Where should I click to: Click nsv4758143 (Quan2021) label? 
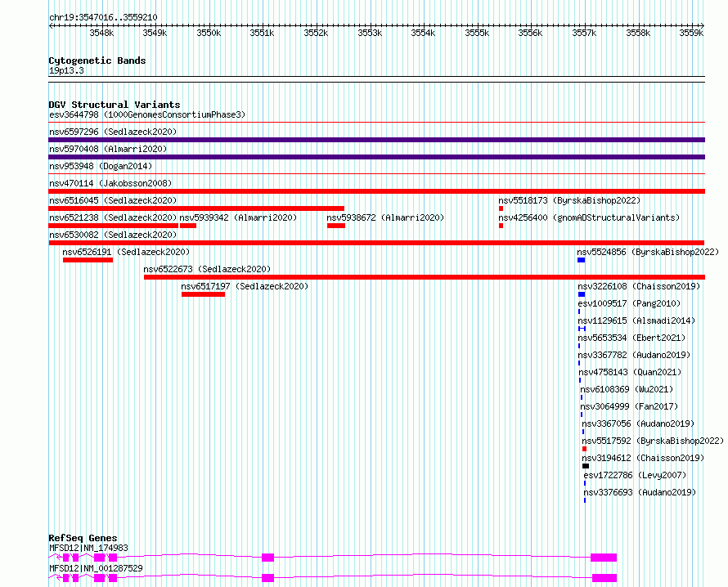pyautogui.click(x=630, y=372)
